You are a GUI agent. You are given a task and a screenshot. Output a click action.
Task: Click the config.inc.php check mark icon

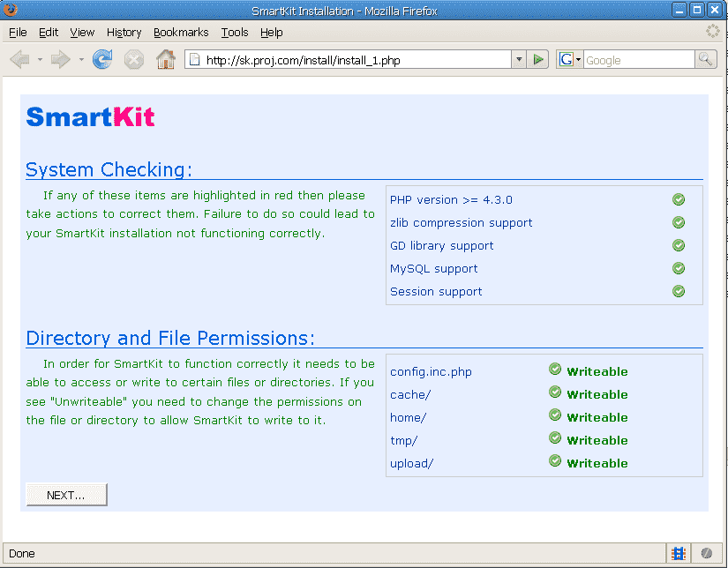pos(555,369)
